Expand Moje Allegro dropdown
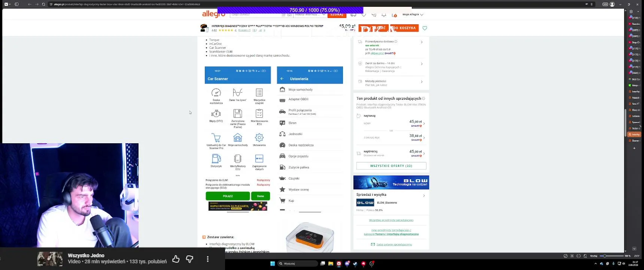This screenshot has height=270, width=644. click(413, 15)
